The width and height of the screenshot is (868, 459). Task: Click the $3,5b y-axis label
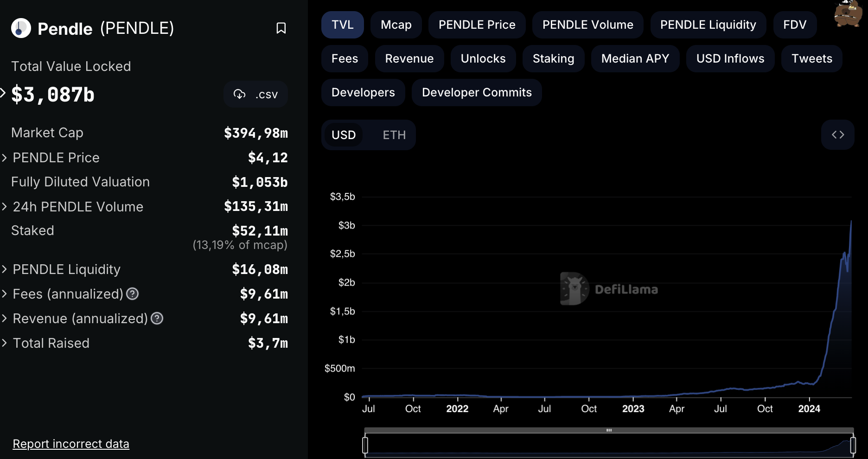343,197
